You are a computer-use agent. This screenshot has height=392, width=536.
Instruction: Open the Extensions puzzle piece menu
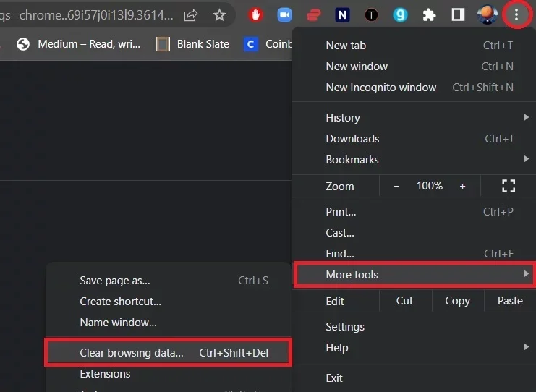point(429,15)
